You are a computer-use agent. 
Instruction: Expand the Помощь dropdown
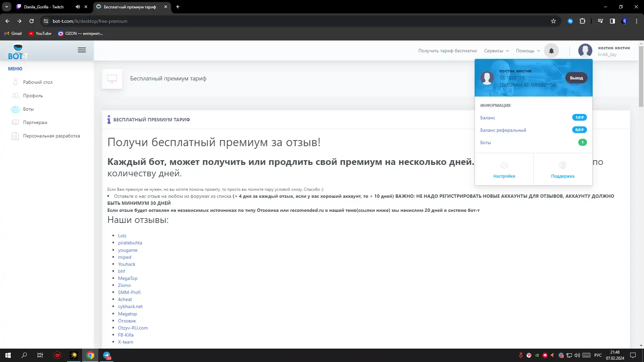click(x=528, y=51)
